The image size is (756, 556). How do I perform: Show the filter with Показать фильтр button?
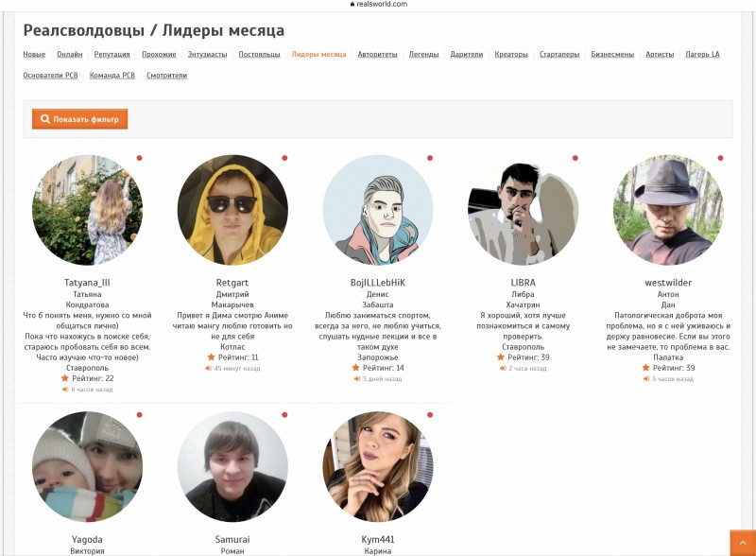tap(80, 119)
